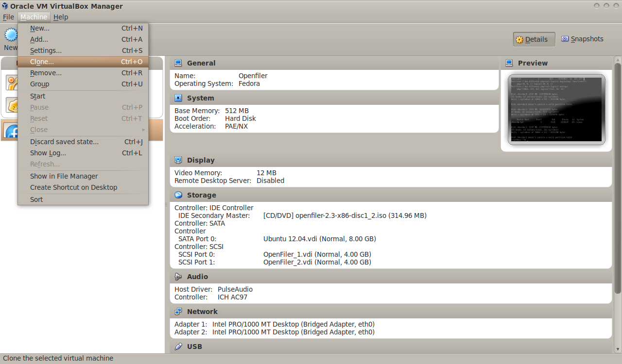This screenshot has height=364, width=622.
Task: Select Show in File Manager
Action: coord(83,176)
